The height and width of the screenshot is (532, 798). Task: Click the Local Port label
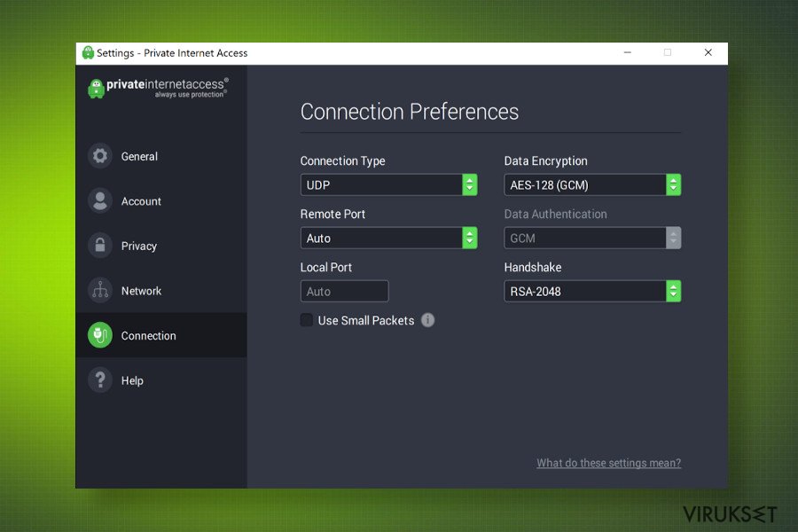[326, 267]
